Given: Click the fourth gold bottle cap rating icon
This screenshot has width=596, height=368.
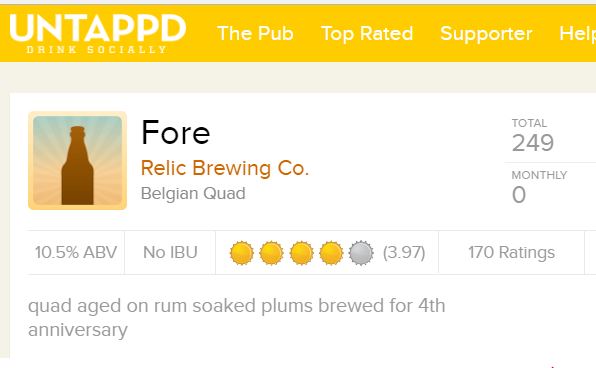Looking at the screenshot, I should 331,253.
